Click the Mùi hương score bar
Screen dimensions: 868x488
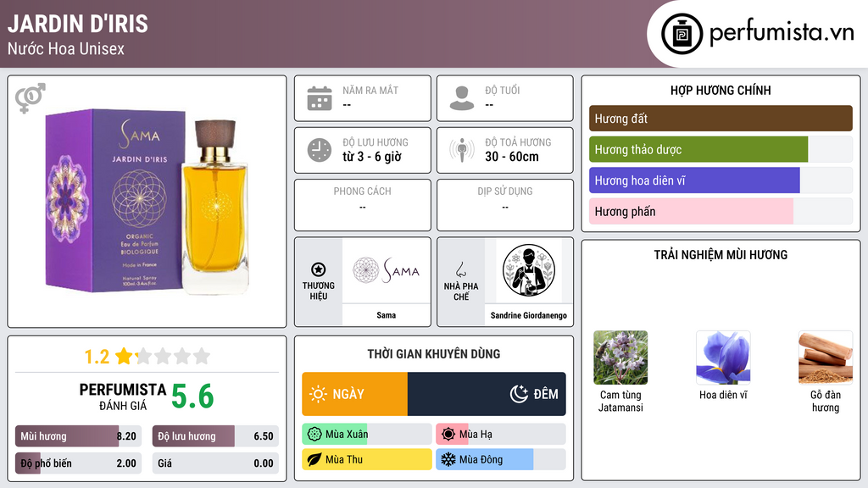coord(78,436)
